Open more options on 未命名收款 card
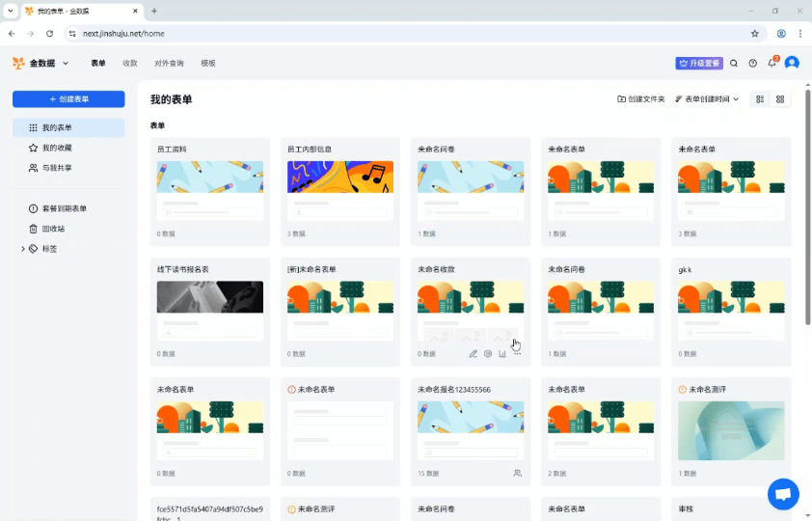The height and width of the screenshot is (521, 812). point(518,354)
